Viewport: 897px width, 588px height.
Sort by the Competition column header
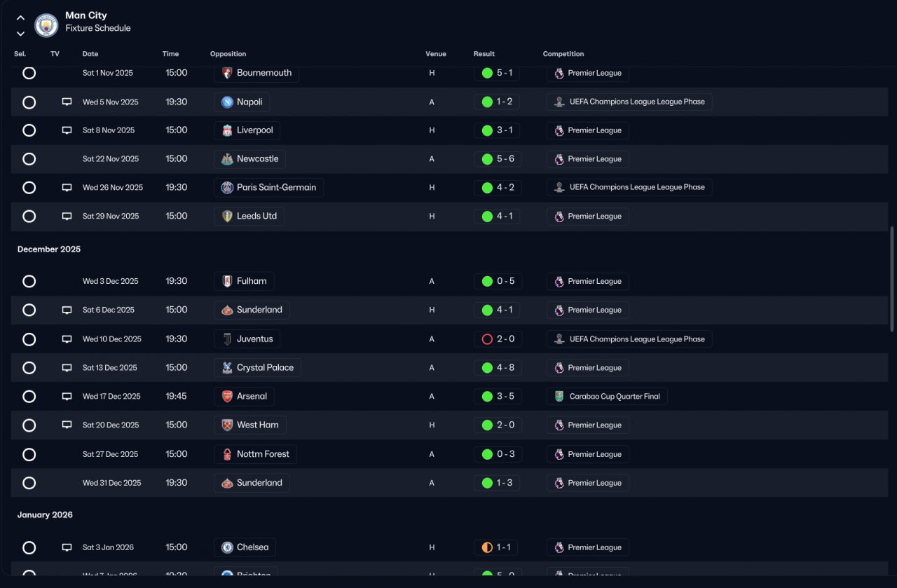tap(563, 54)
